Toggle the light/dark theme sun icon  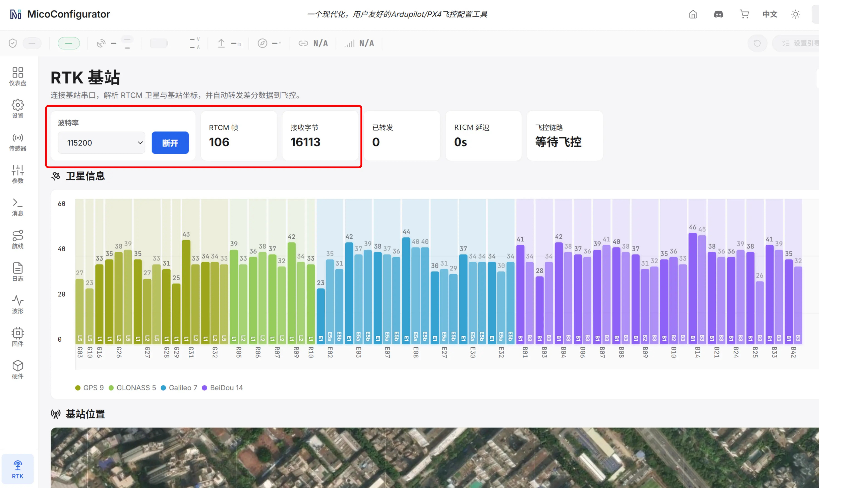coord(795,14)
